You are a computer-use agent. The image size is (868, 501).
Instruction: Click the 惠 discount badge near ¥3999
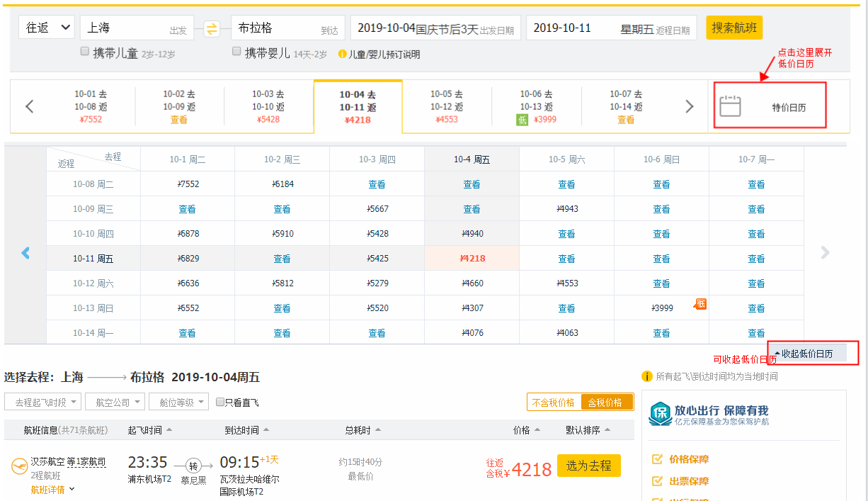[700, 303]
